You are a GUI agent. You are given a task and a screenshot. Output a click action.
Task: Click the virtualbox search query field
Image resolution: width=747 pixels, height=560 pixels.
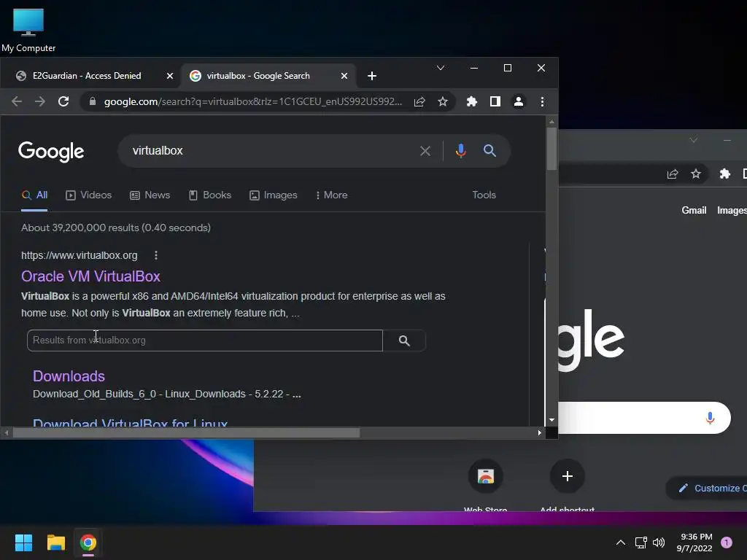pos(271,150)
